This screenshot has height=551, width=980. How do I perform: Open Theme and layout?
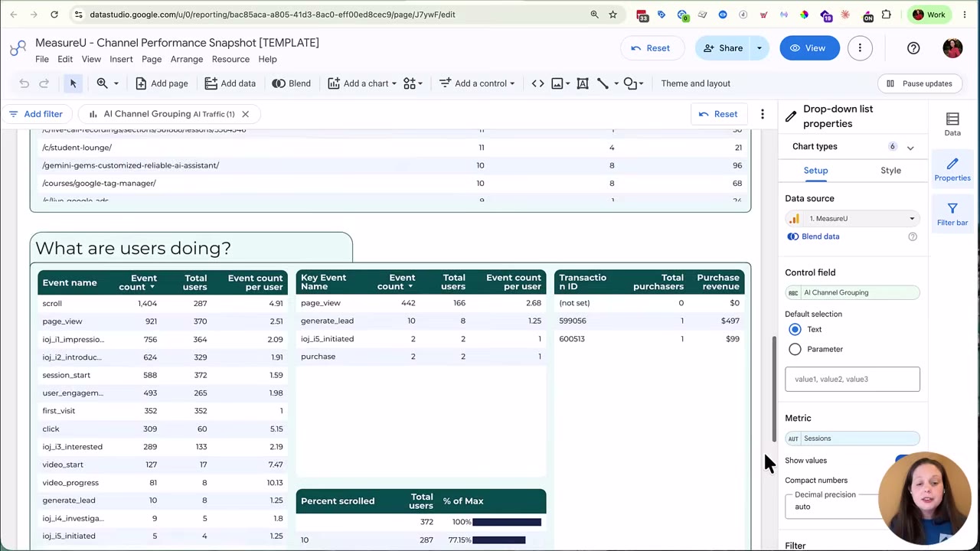pyautogui.click(x=695, y=83)
